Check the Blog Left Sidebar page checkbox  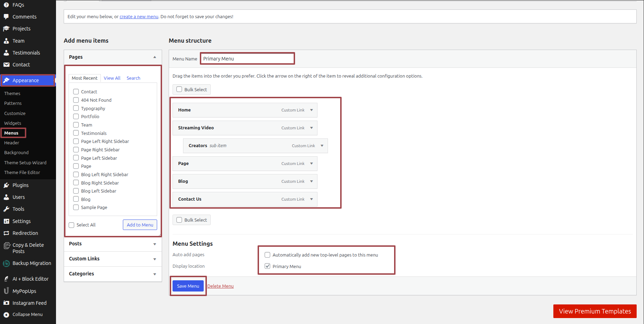click(x=76, y=191)
